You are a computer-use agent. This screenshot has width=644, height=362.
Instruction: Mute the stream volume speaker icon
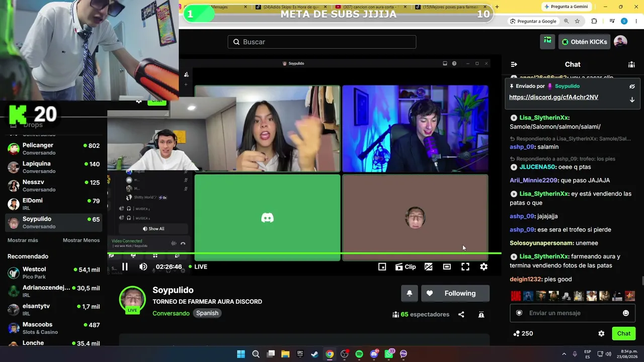click(143, 267)
